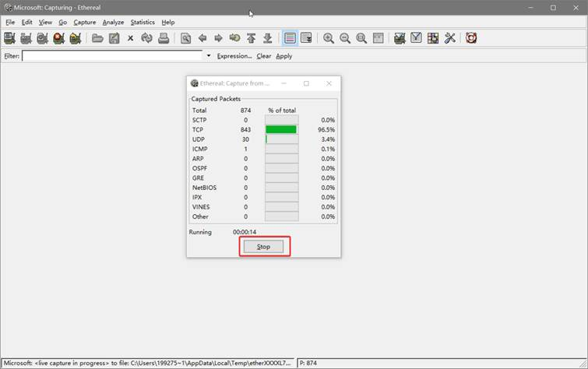This screenshot has height=369, width=588.
Task: Expand the filter history dropdown arrow
Action: pos(209,56)
